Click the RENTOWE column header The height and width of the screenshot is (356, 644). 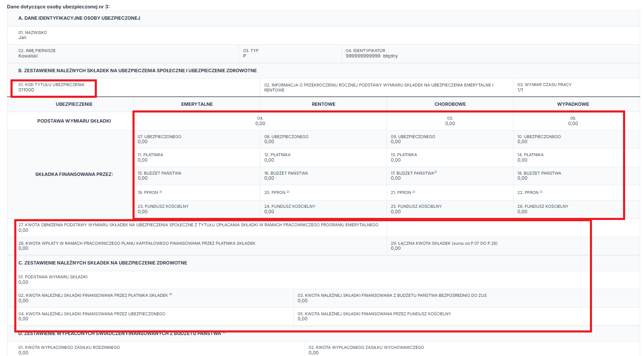(x=323, y=104)
